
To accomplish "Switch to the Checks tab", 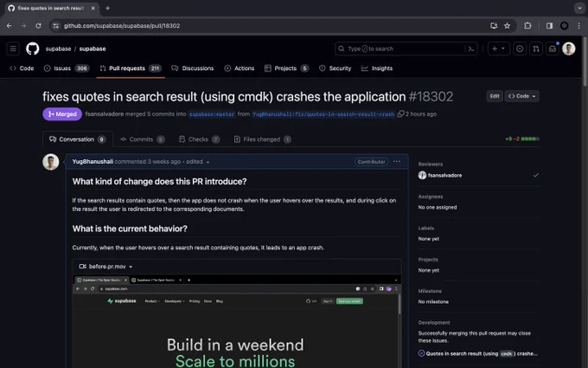I will [x=199, y=139].
